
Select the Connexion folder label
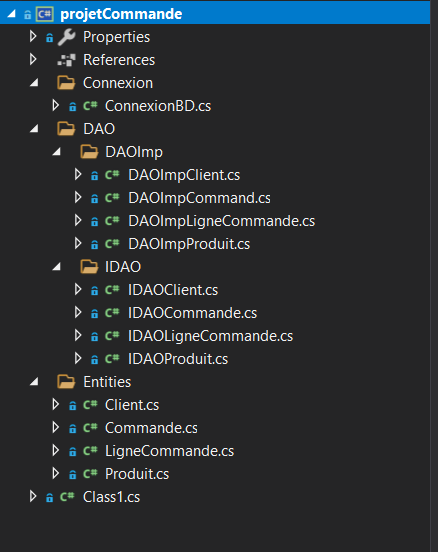pyautogui.click(x=118, y=83)
